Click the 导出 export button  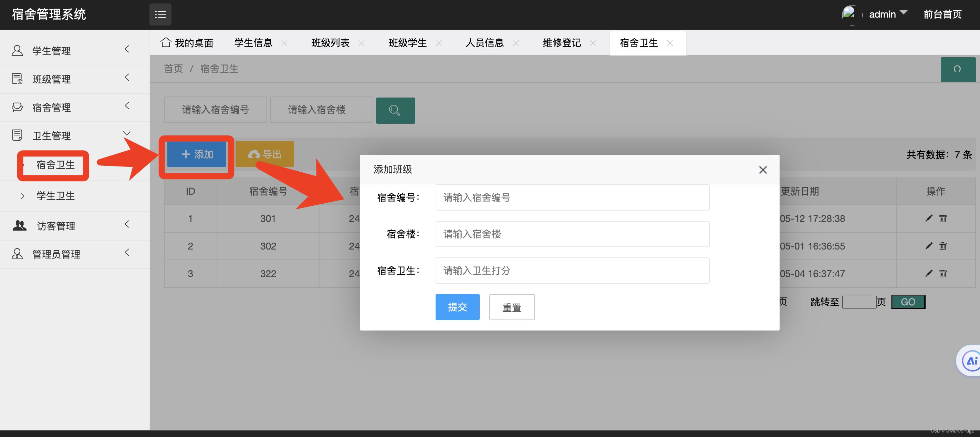point(265,154)
